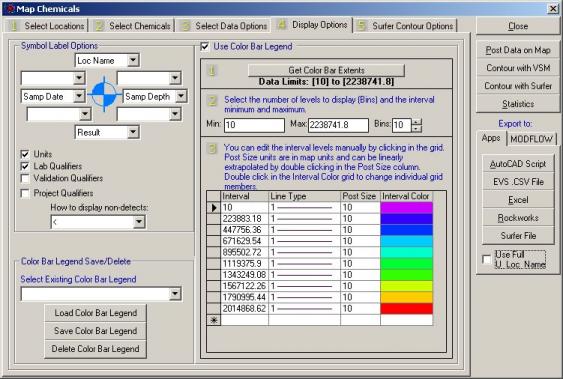Click the new row asterisk in interval grid
The width and height of the screenshot is (563, 379).
(x=214, y=320)
